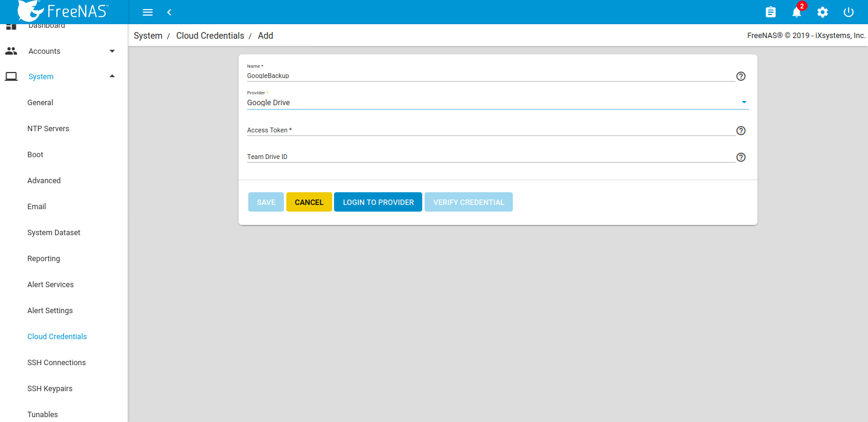The image size is (868, 422).
Task: Show help for Team Drive ID
Action: 741,157
